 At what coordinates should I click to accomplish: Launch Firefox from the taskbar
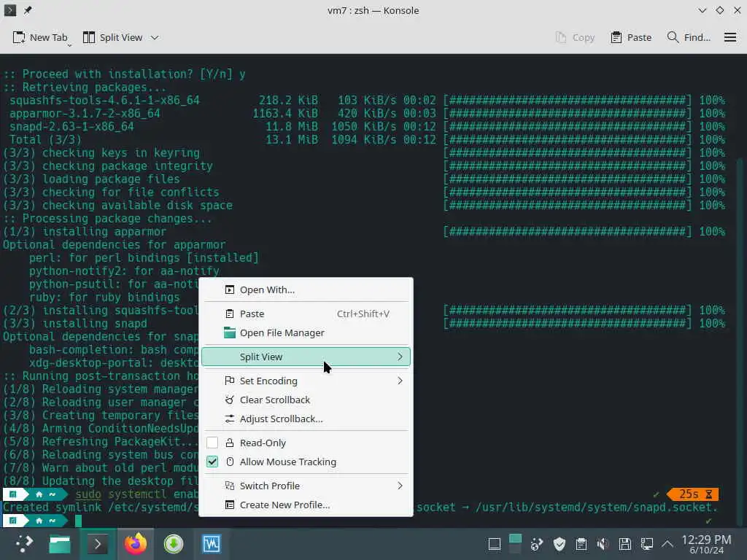[x=136, y=544]
